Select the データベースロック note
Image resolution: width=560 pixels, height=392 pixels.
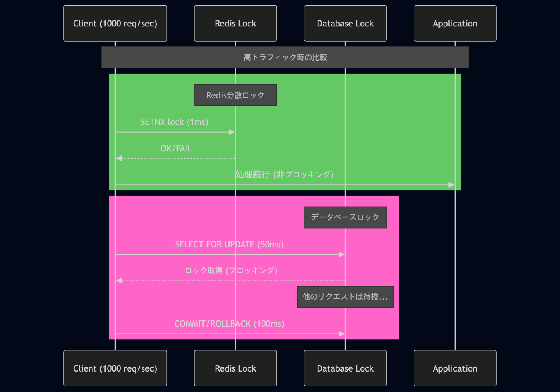[345, 217]
